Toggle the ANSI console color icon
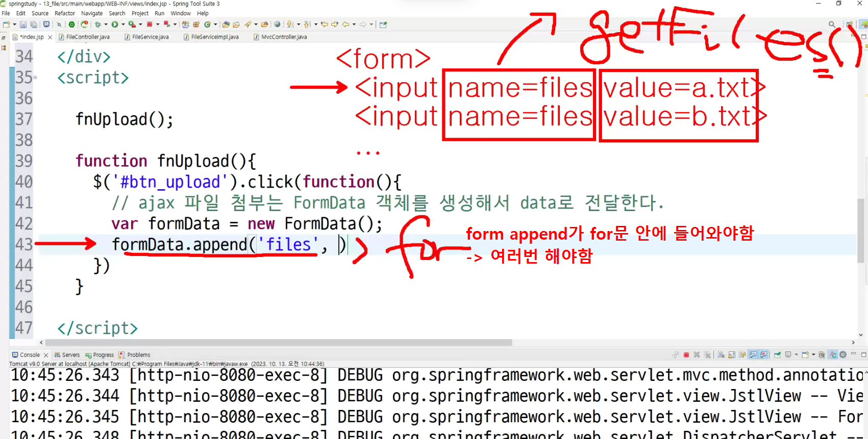868x439 pixels. click(833, 355)
